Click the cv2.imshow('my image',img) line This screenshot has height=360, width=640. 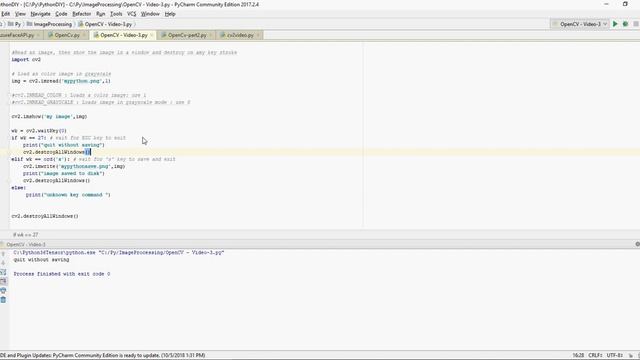(49, 116)
